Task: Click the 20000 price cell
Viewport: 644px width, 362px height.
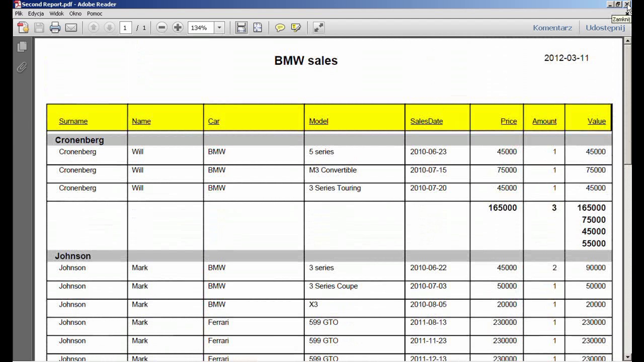Action: 507,304
